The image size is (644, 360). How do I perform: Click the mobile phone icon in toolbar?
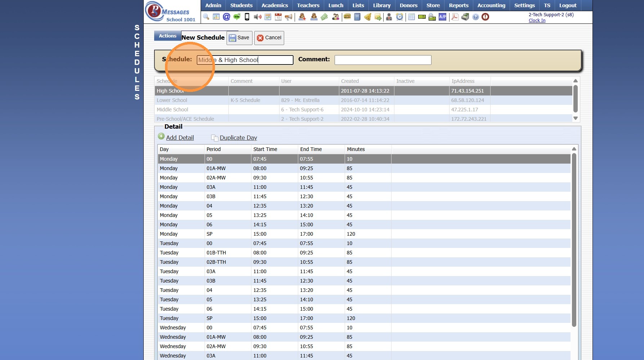click(x=247, y=17)
